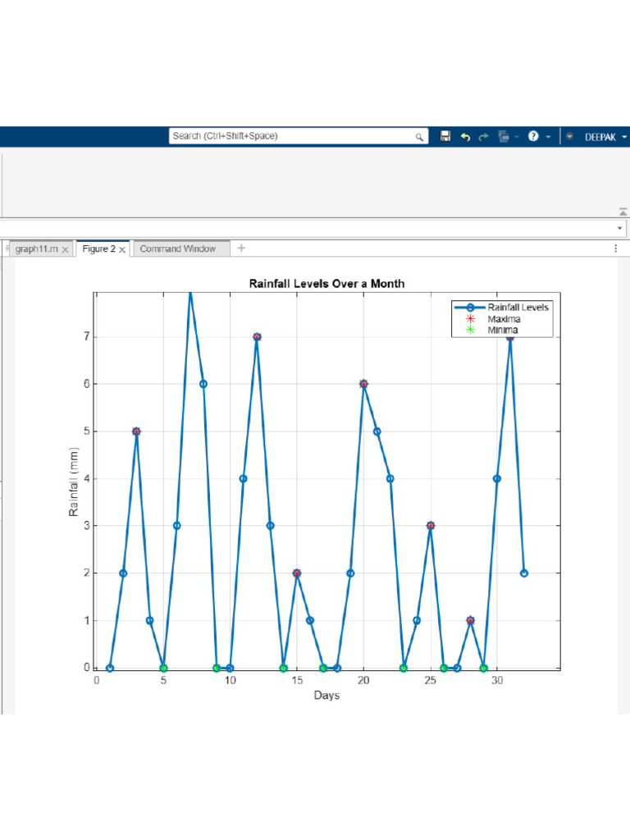Click the Redo arrow icon

click(484, 137)
